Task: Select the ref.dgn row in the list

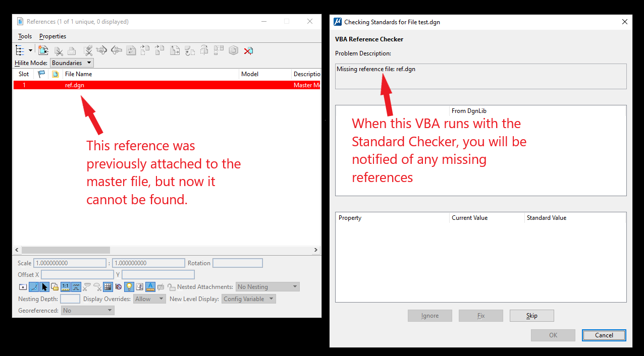Action: tap(167, 85)
